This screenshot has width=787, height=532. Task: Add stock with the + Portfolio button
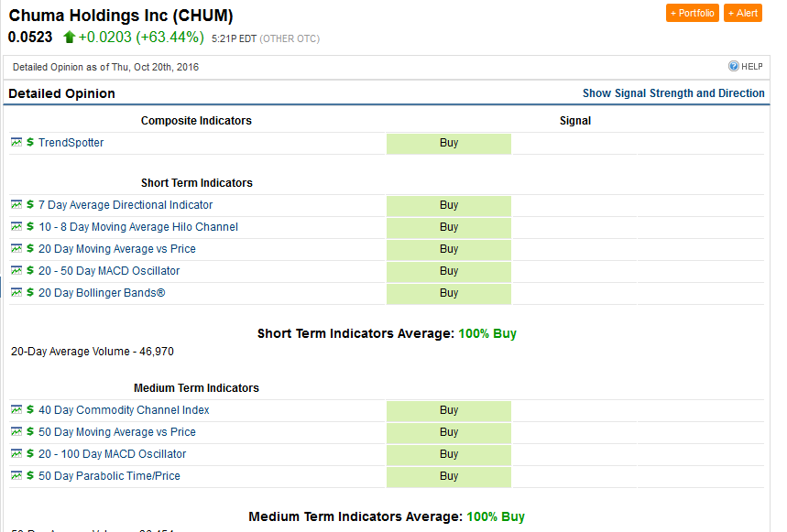click(x=692, y=13)
